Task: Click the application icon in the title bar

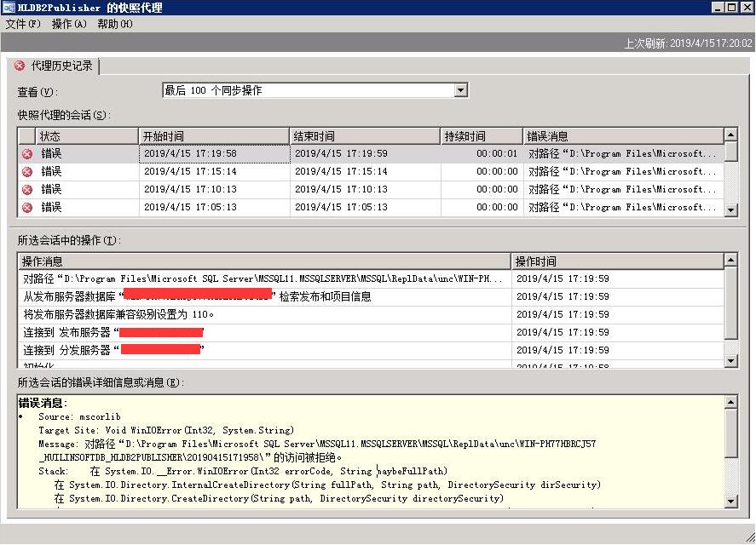Action: 9,7
